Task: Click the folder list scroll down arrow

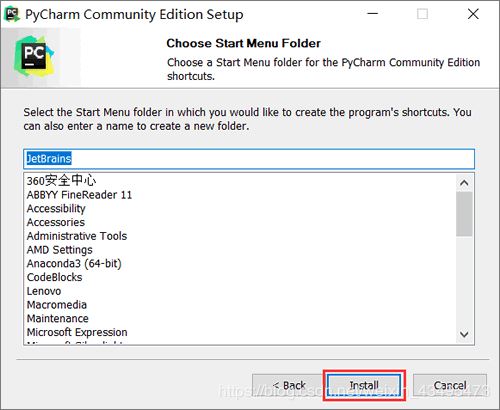Action: pyautogui.click(x=464, y=334)
